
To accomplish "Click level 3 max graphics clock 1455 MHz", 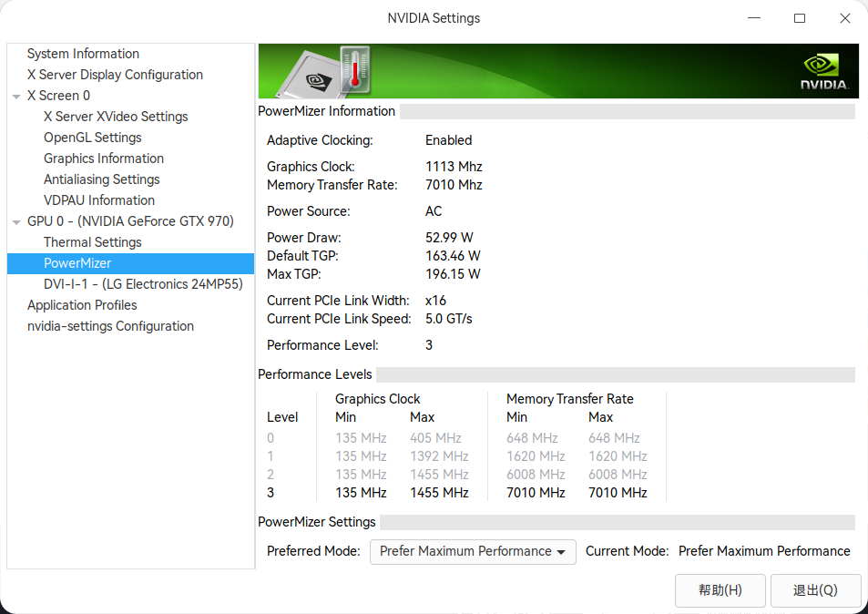I will tap(439, 494).
